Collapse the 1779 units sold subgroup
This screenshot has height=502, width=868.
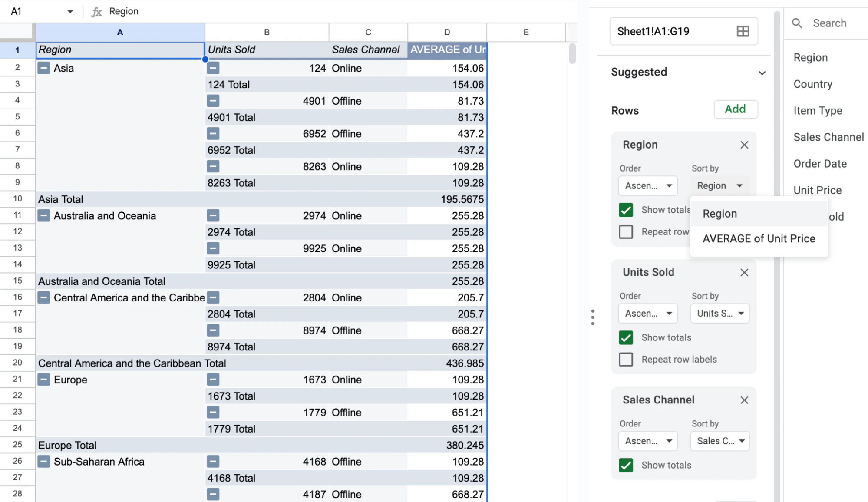coord(213,413)
